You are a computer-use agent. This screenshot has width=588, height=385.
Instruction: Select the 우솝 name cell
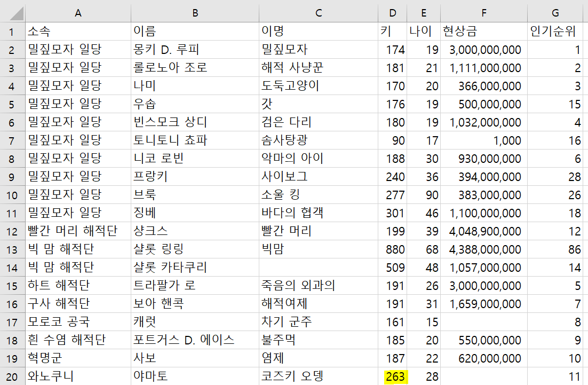click(195, 104)
